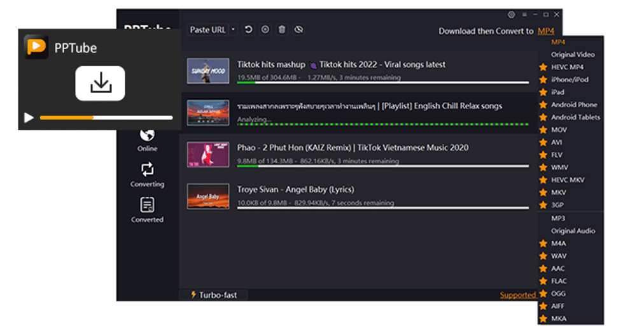Click the Phao 2 Phut Hon thumbnail

[208, 155]
